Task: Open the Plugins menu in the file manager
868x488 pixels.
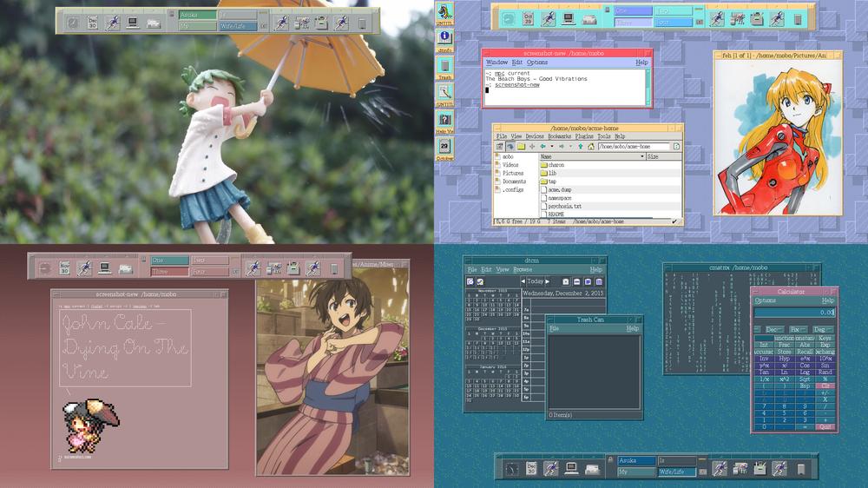Action: pos(584,136)
